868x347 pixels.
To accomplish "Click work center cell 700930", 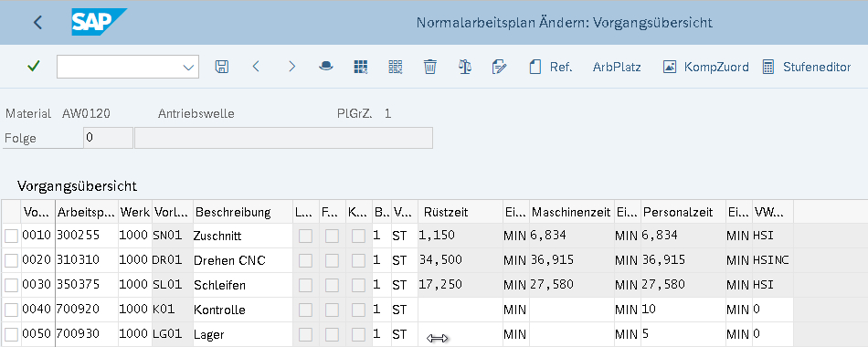I will pyautogui.click(x=87, y=334).
